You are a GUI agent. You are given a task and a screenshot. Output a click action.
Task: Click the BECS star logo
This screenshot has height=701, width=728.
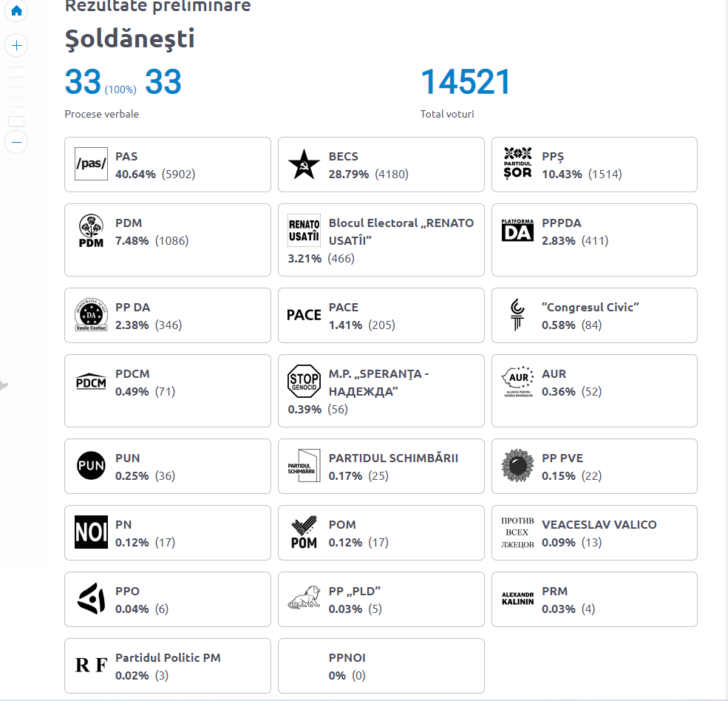click(x=304, y=164)
